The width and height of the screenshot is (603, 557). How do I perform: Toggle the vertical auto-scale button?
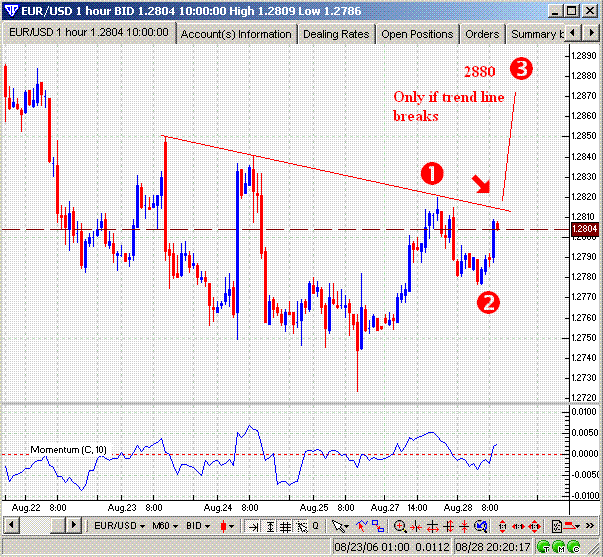click(x=270, y=527)
